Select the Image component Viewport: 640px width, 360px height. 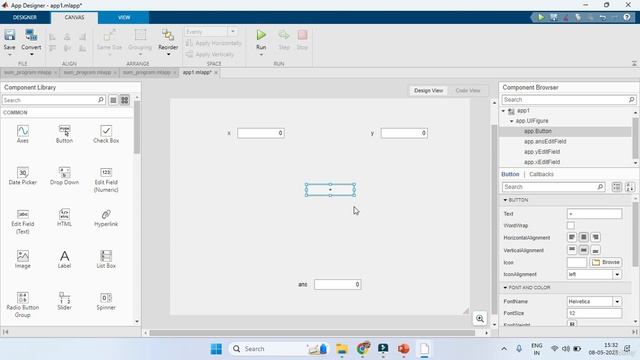[23, 260]
